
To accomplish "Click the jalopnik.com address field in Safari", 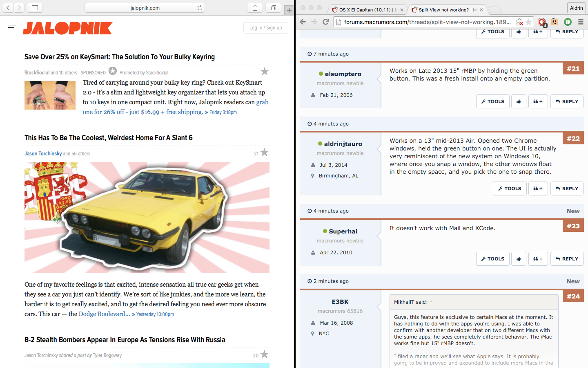I will (145, 8).
